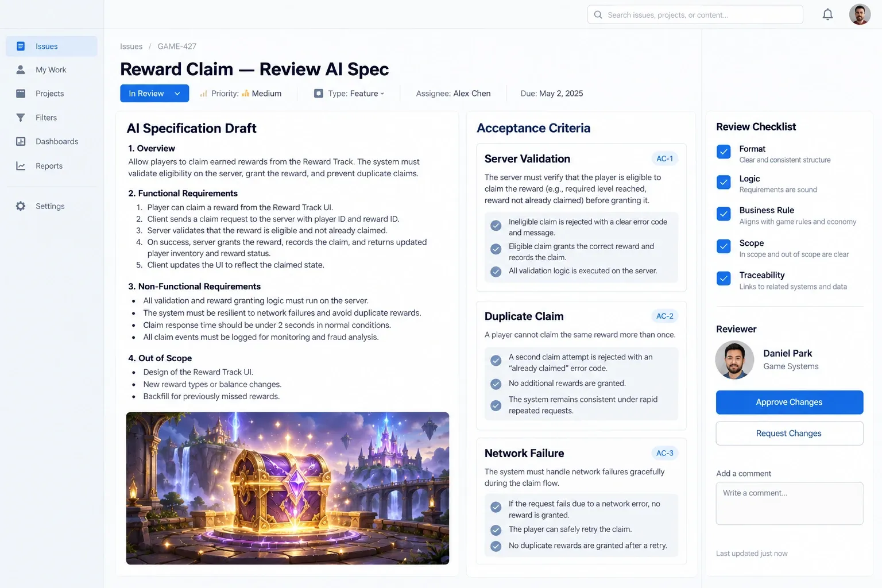Open the Priority Medium selector

coord(241,94)
